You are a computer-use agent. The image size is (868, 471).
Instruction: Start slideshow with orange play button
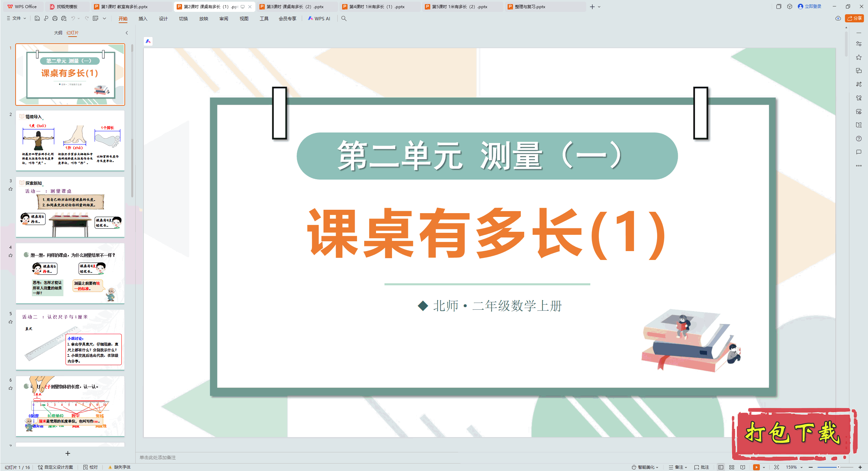click(x=756, y=467)
